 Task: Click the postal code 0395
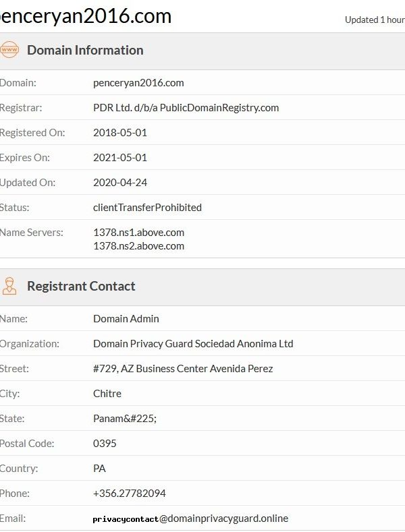tap(104, 444)
